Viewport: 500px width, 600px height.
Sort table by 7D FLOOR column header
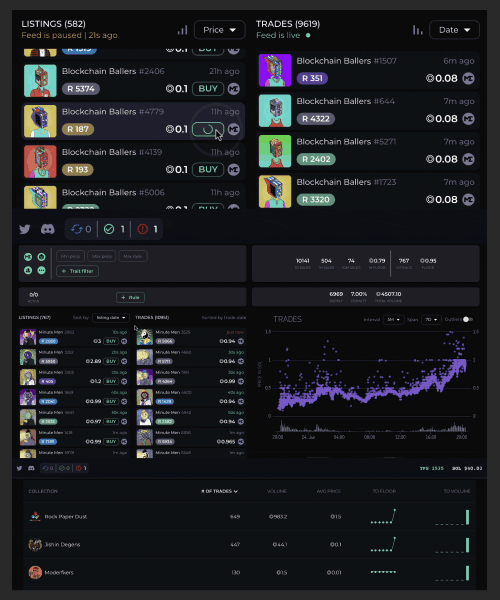tap(384, 491)
